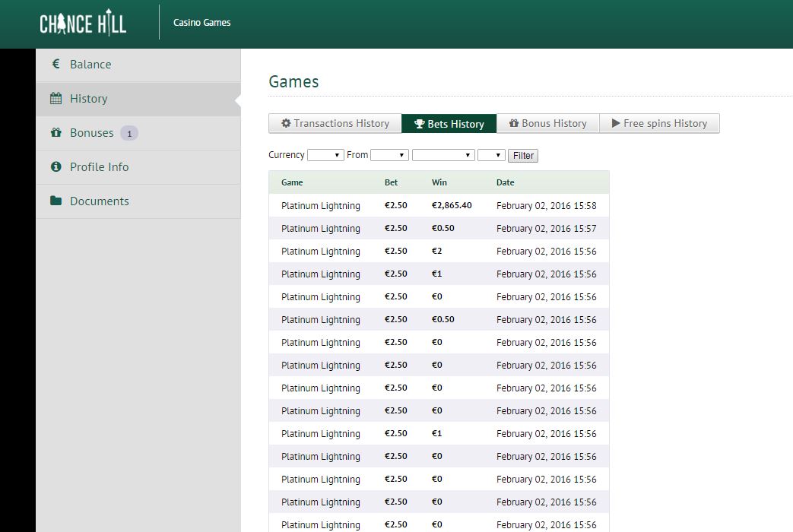The width and height of the screenshot is (793, 532).
Task: Open Documents in the sidebar
Action: tap(138, 201)
